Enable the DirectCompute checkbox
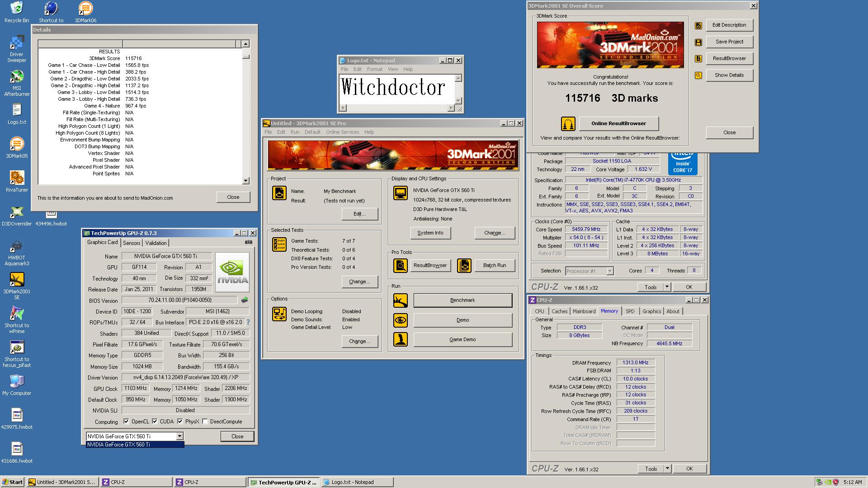This screenshot has width=868, height=488. [205, 421]
